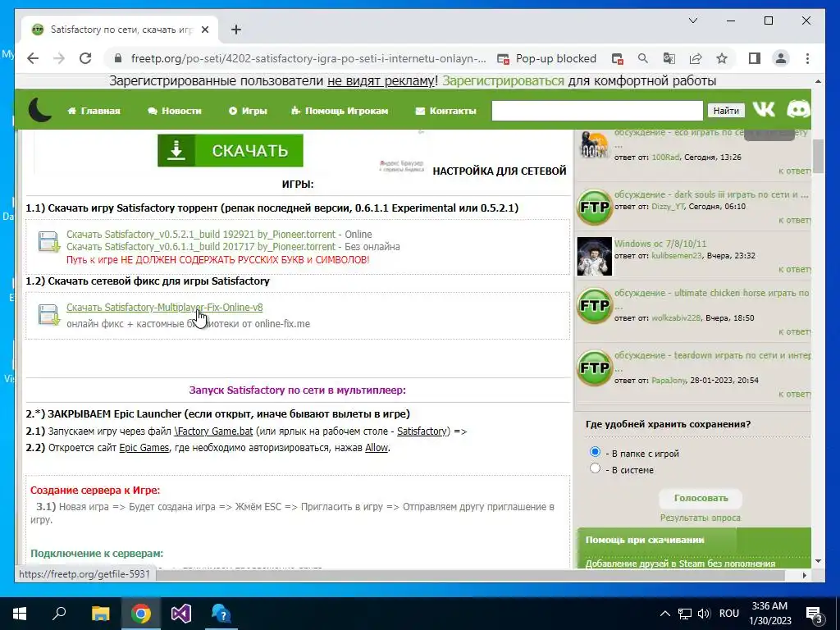Select the В папке с игрой radio option
The height and width of the screenshot is (630, 840).
(595, 452)
